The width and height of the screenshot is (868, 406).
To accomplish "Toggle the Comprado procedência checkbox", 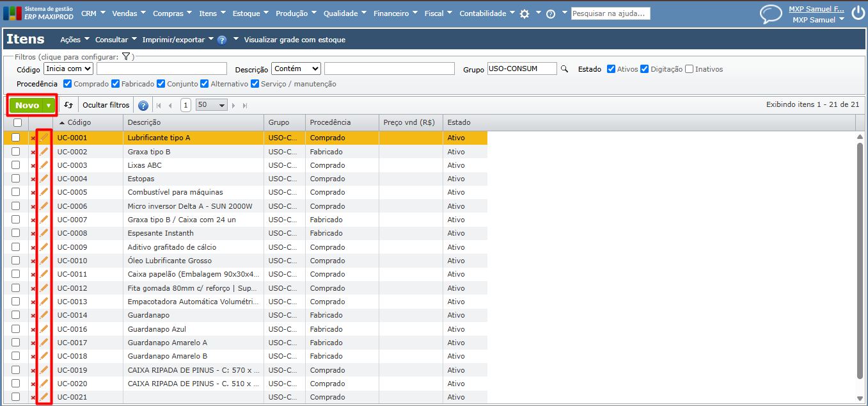I will click(68, 84).
